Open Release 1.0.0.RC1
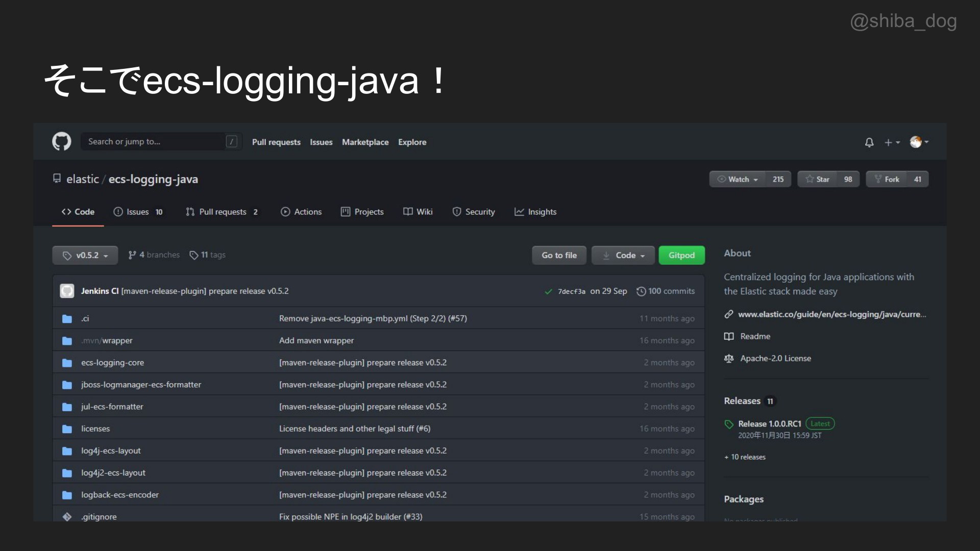The image size is (980, 551). click(x=769, y=423)
